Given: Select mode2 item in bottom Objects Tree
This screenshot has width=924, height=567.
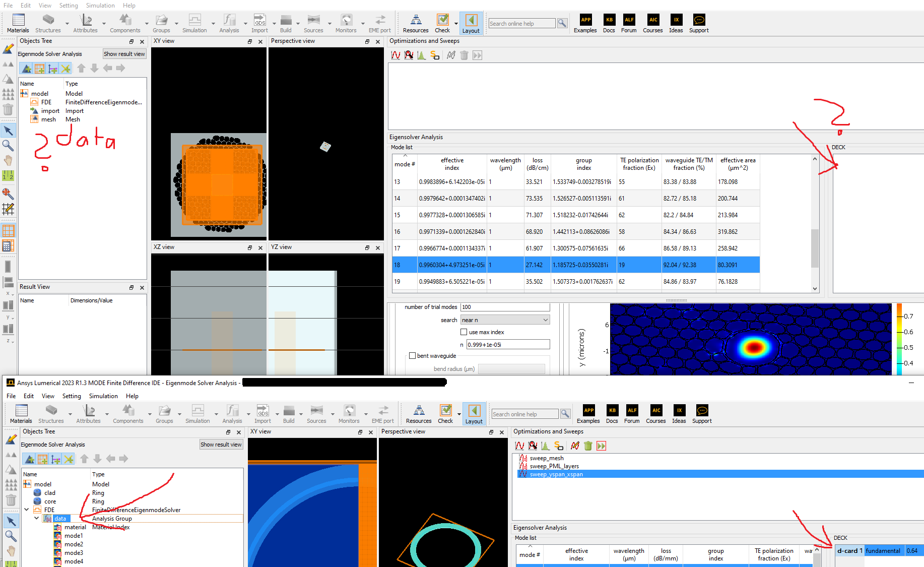Looking at the screenshot, I should point(74,544).
